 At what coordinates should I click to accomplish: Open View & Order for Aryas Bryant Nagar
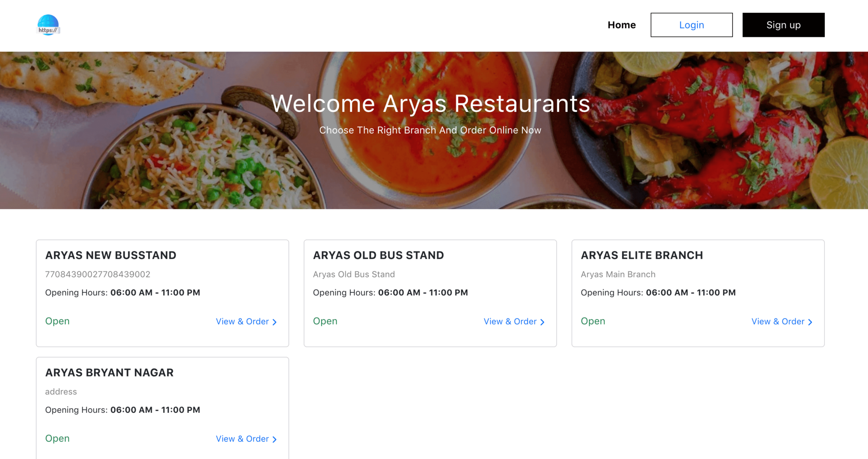pyautogui.click(x=242, y=439)
